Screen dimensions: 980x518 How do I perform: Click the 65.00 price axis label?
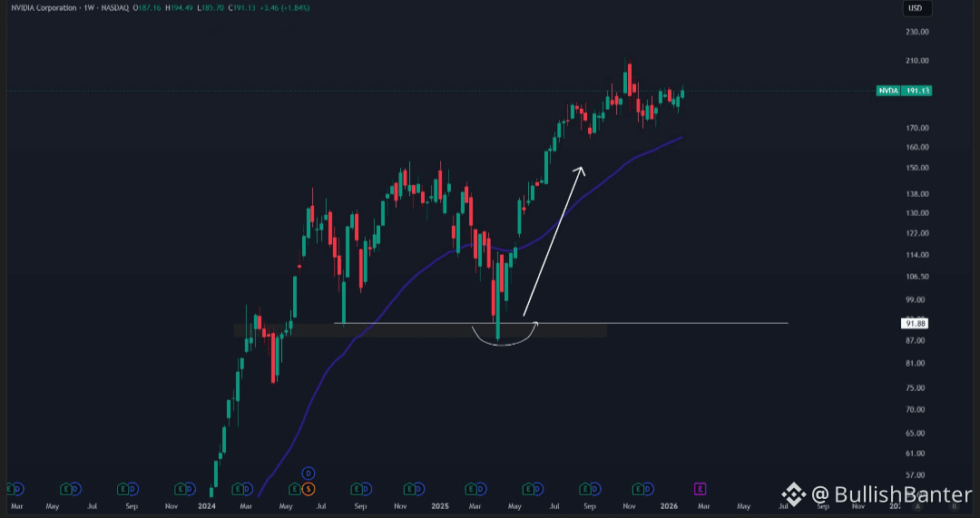916,433
